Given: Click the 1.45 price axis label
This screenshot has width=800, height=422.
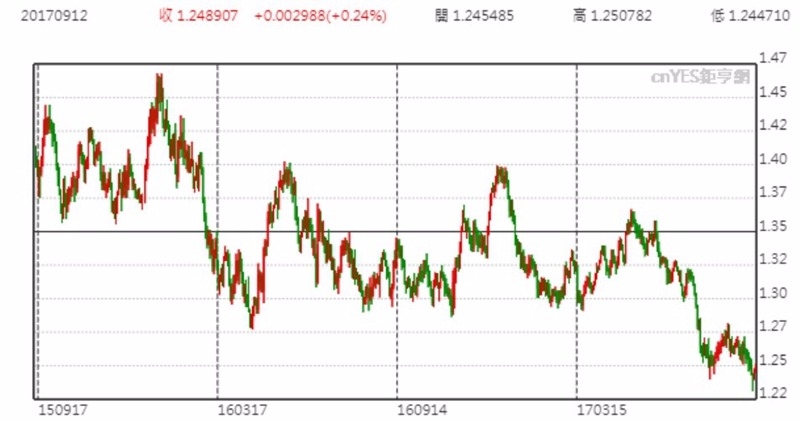Looking at the screenshot, I should pos(773,92).
